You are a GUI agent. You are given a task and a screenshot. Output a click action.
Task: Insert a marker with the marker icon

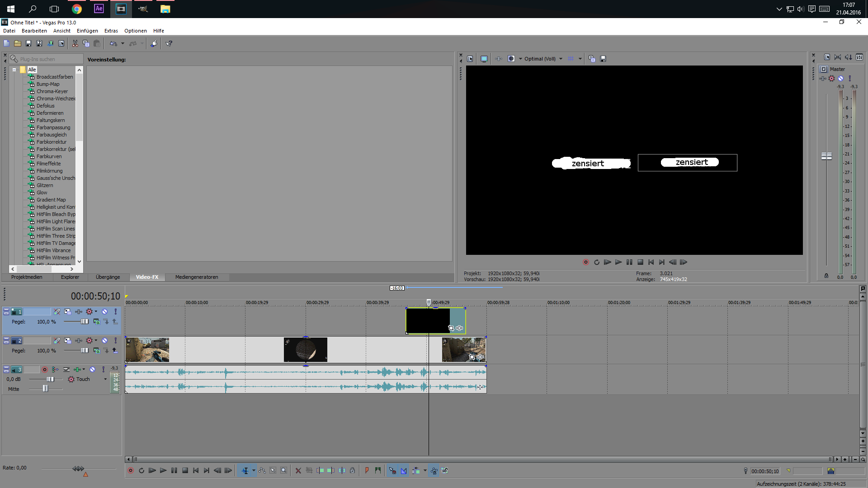[367, 471]
